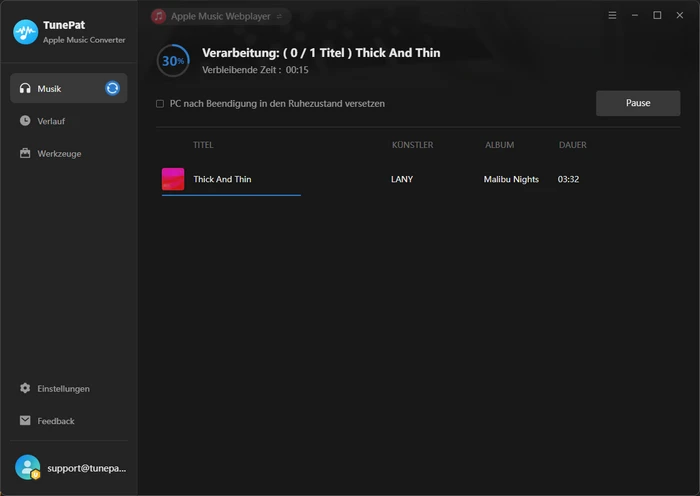Image resolution: width=700 pixels, height=496 pixels.
Task: Open the Feedback section
Action: click(x=68, y=421)
